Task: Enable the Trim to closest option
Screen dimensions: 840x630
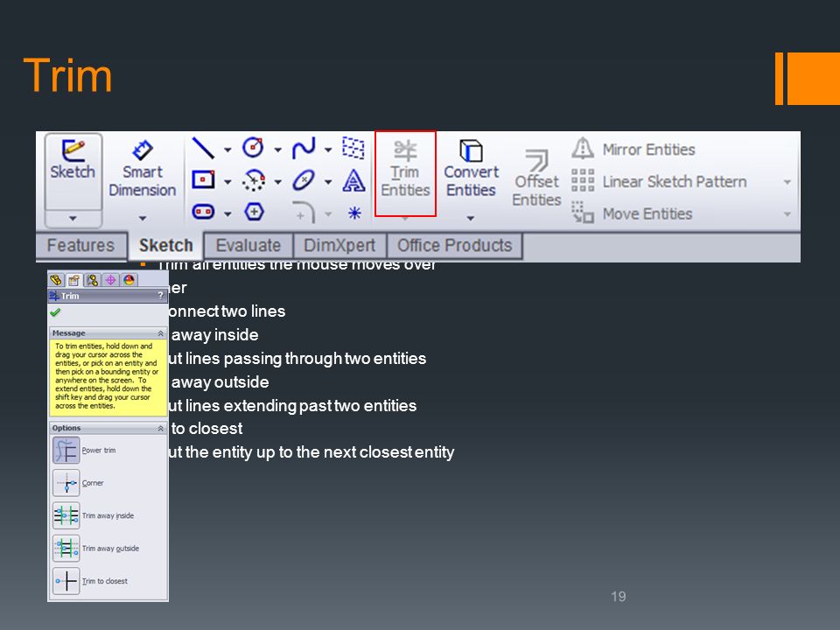Action: [66, 581]
